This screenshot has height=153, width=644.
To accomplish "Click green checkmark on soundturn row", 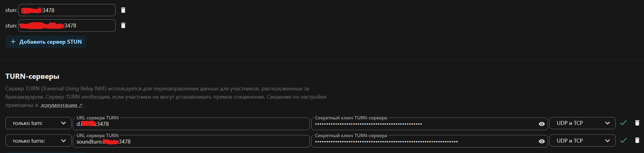I will pos(624,140).
